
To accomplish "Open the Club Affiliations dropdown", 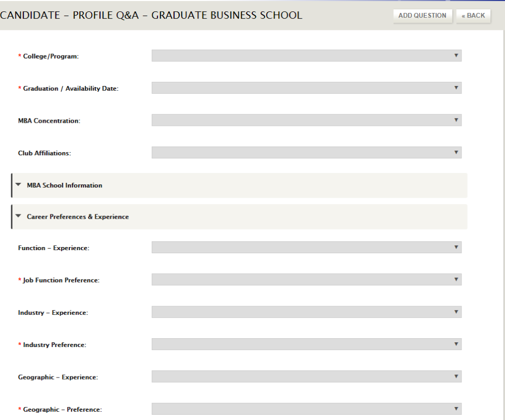I will click(307, 152).
